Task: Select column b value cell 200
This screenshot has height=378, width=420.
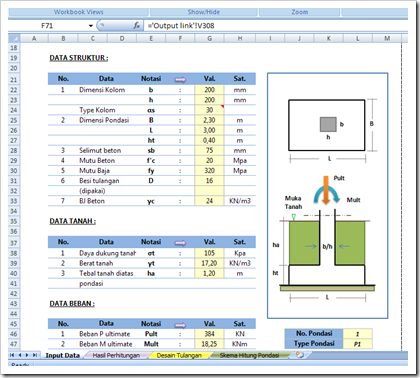Action: point(209,90)
